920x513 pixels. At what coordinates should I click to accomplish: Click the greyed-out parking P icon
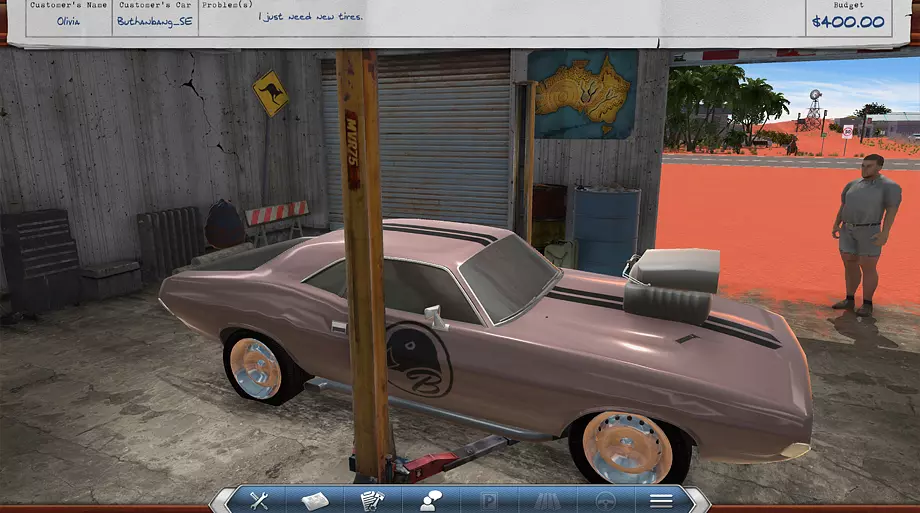[489, 501]
